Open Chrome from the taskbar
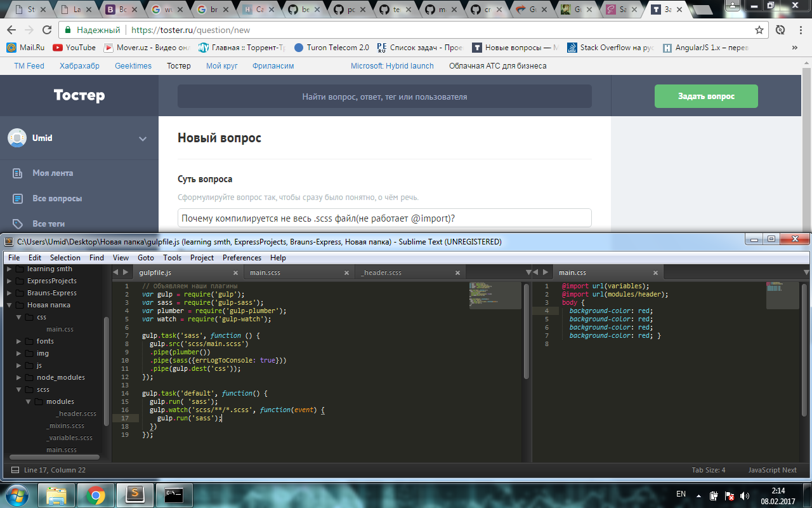 coord(96,495)
